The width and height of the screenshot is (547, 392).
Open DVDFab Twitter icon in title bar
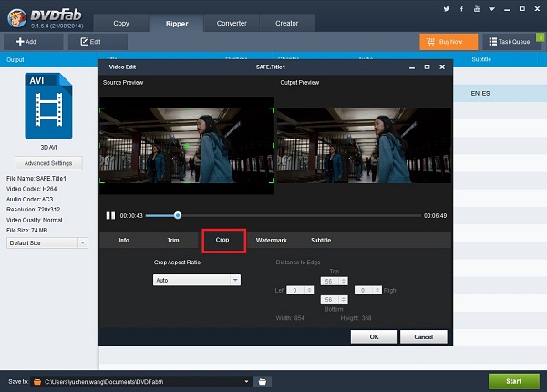(446, 9)
